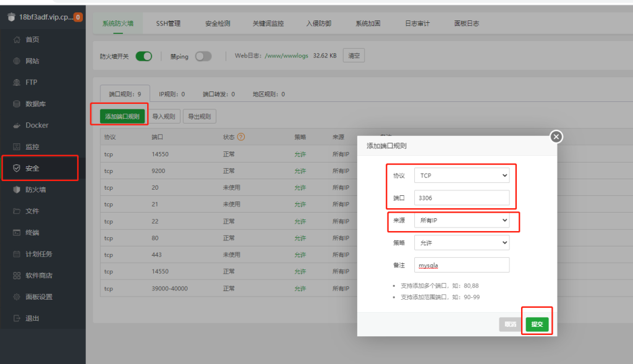Click the port (端口) input field

coord(461,198)
